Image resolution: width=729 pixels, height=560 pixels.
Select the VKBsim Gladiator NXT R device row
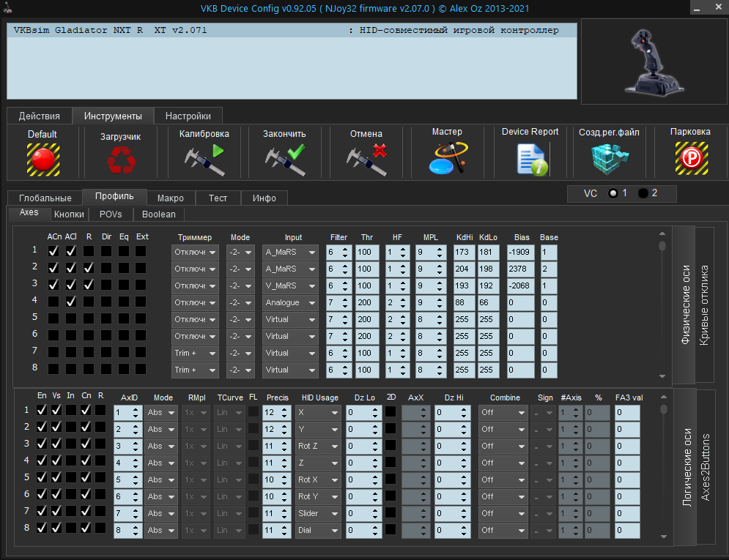[292, 30]
